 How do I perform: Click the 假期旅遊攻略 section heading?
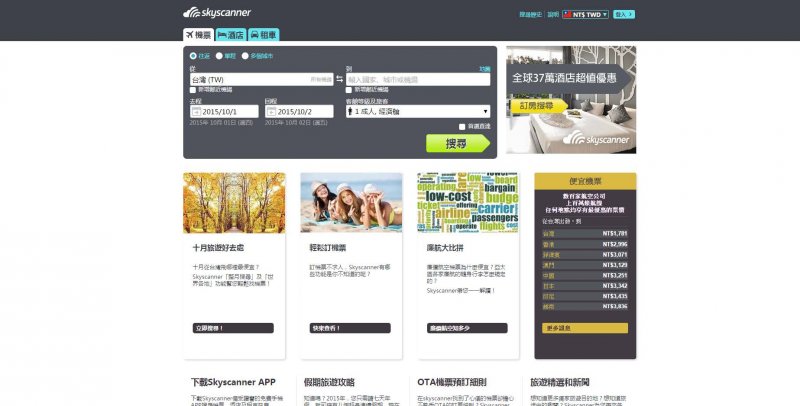pyautogui.click(x=329, y=382)
